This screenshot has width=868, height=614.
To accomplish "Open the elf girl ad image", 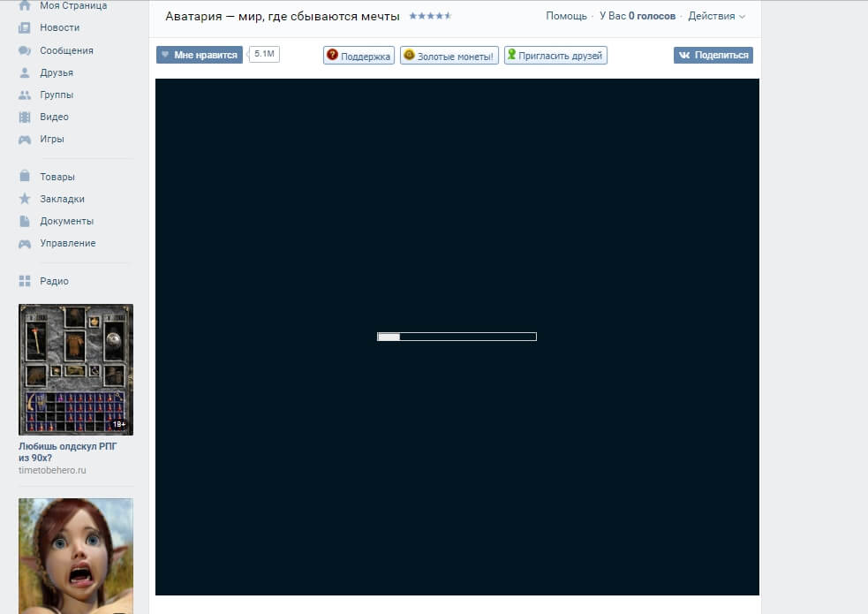I will click(x=76, y=556).
